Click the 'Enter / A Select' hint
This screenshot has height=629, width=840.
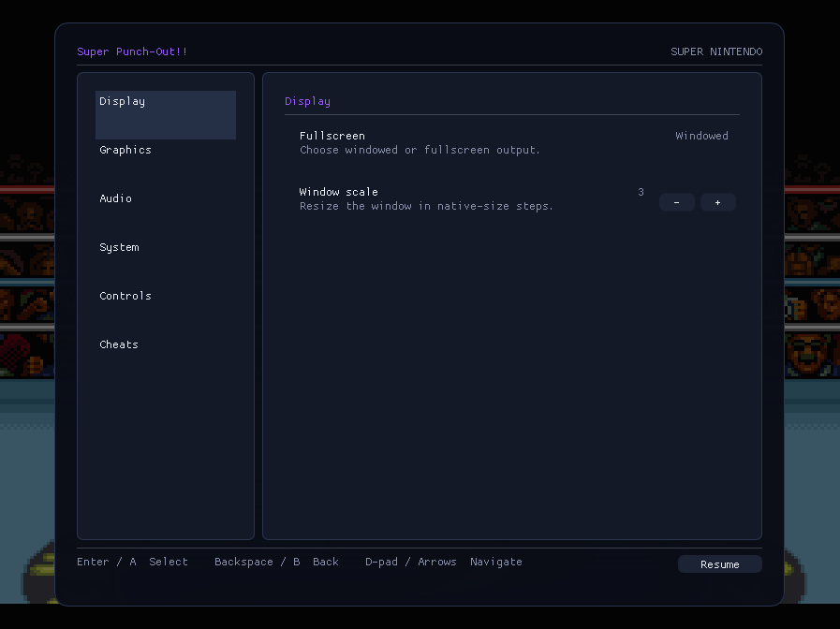[132, 562]
